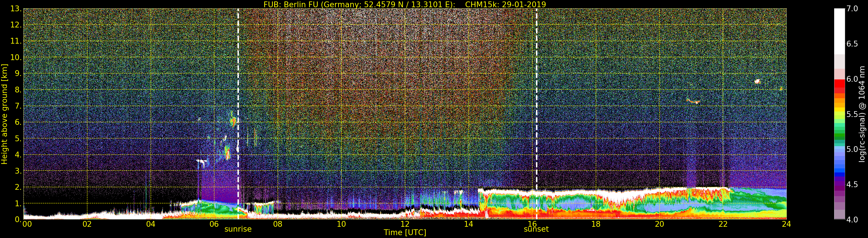This screenshot has width=868, height=238.
Task: Click the height axis tick '4.'
Action: (x=18, y=155)
